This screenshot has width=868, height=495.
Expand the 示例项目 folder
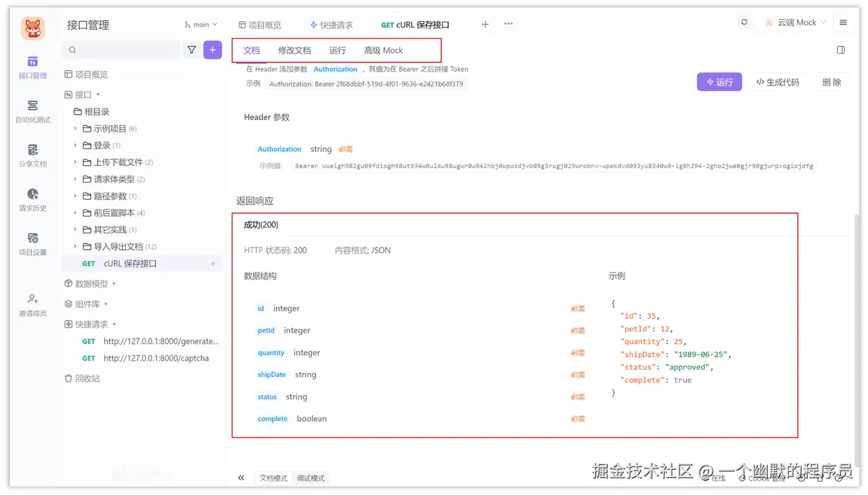[75, 128]
